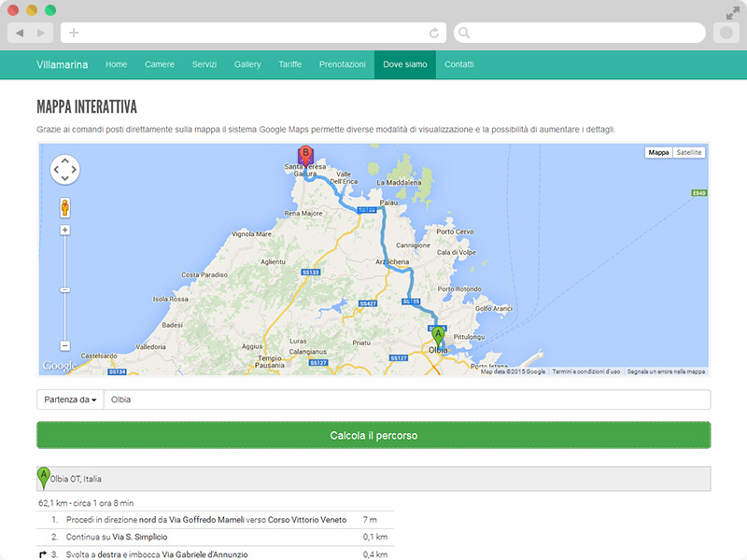Open the Gallery page
This screenshot has width=747, height=560.
point(247,64)
